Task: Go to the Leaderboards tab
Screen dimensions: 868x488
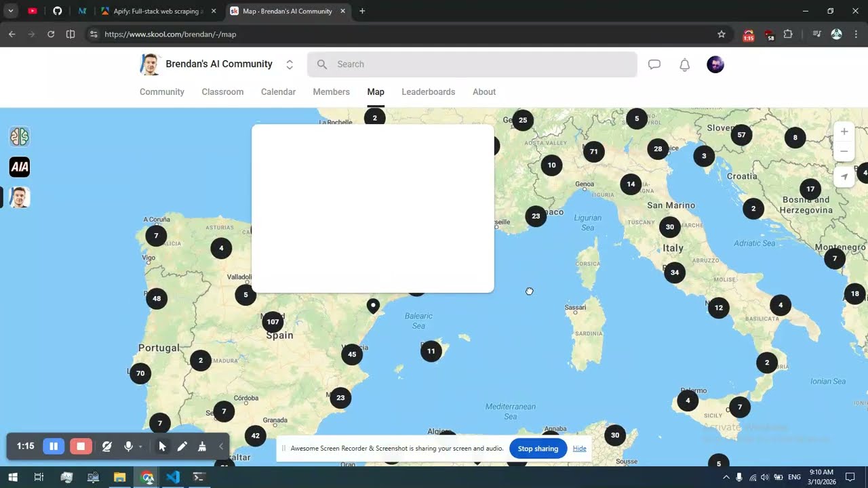Action: (428, 91)
